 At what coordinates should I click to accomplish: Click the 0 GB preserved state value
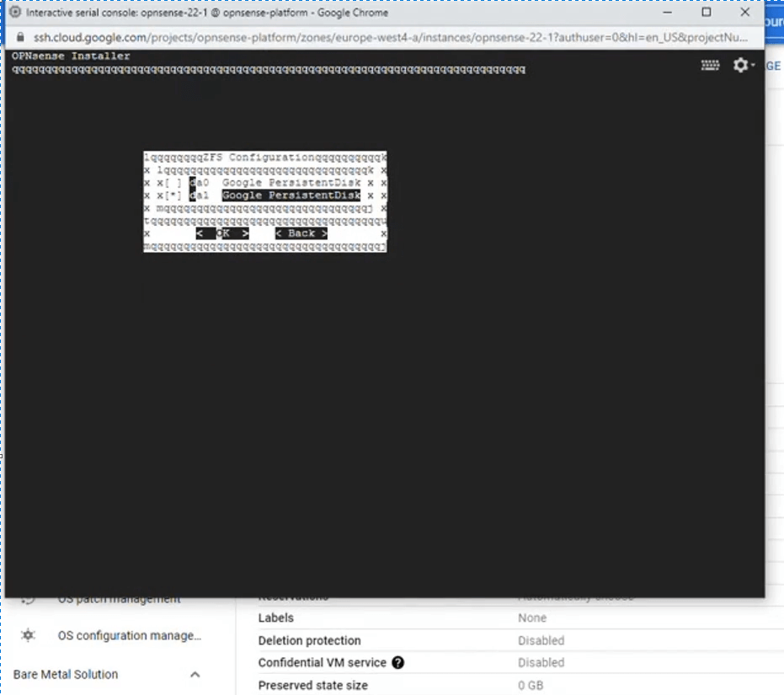click(531, 685)
